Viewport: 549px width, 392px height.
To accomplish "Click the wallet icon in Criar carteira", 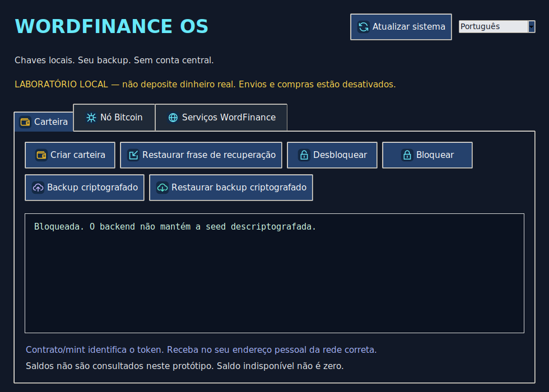I will coord(41,155).
